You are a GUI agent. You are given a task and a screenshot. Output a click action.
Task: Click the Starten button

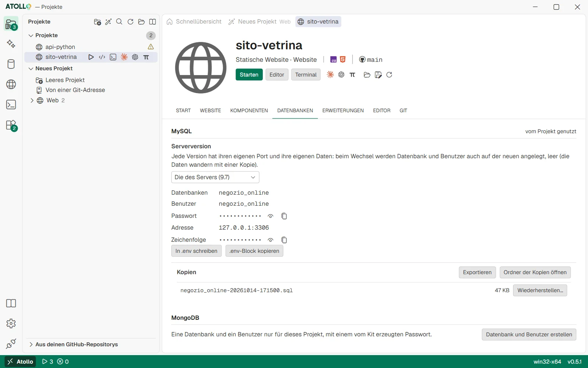click(249, 75)
